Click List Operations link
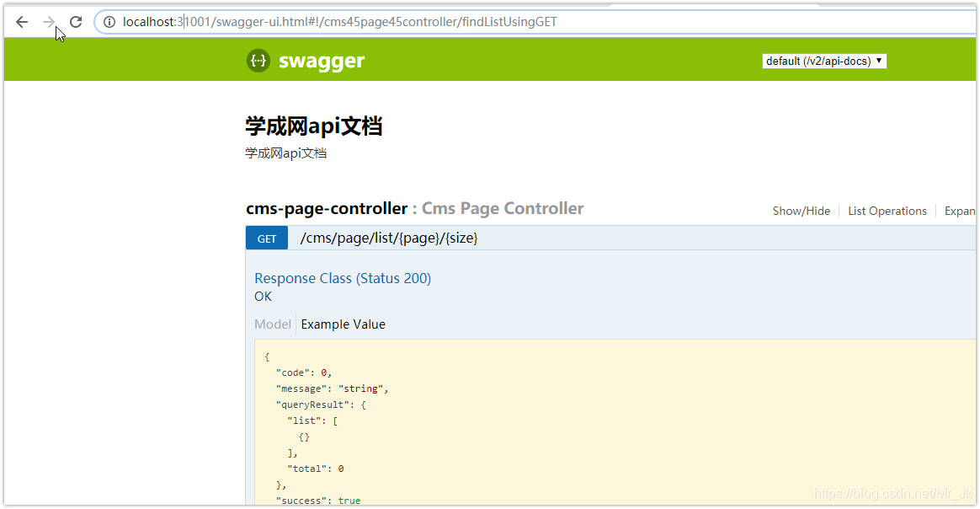This screenshot has width=980, height=509. (x=887, y=212)
